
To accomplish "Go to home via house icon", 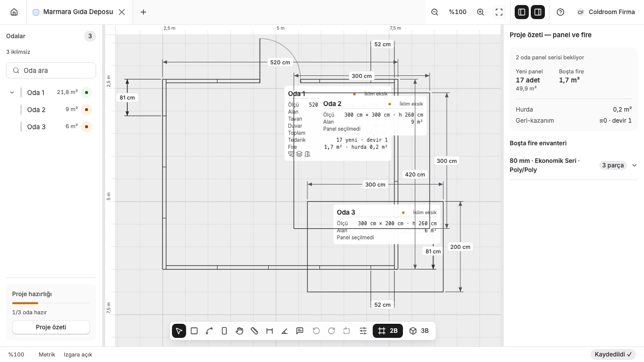I will [14, 12].
